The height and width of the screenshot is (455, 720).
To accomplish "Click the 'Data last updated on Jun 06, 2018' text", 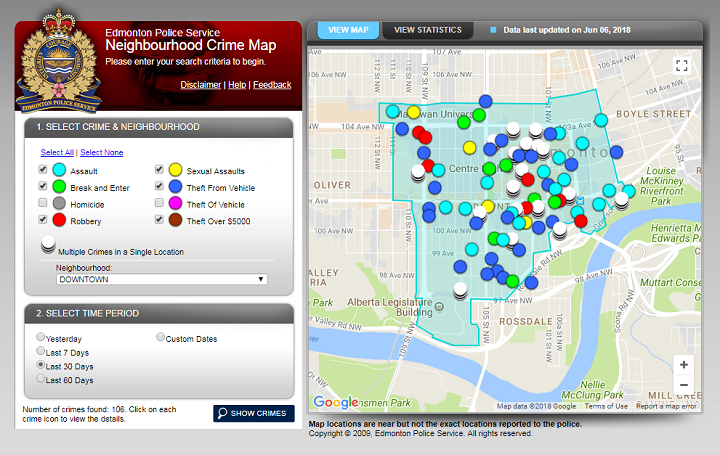I will [x=567, y=30].
